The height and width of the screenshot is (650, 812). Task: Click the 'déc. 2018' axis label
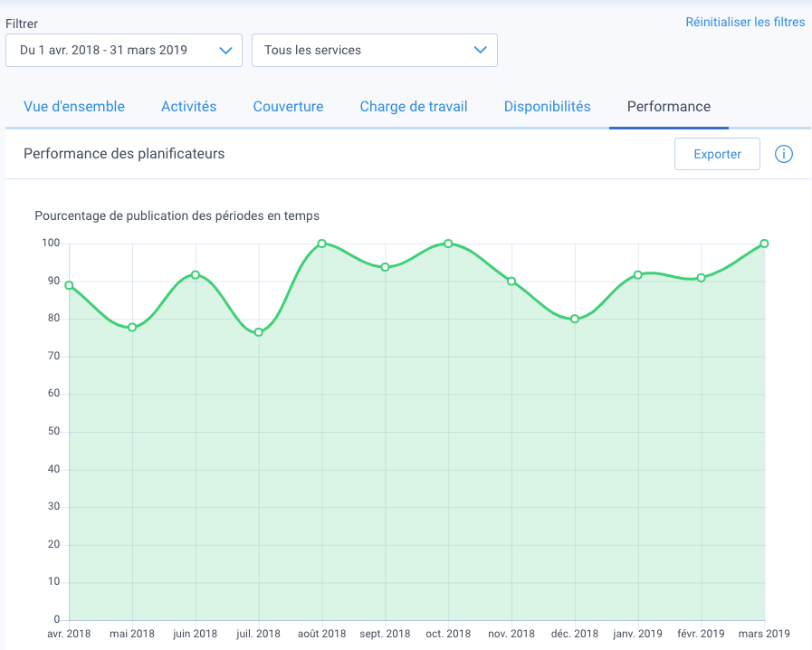575,634
